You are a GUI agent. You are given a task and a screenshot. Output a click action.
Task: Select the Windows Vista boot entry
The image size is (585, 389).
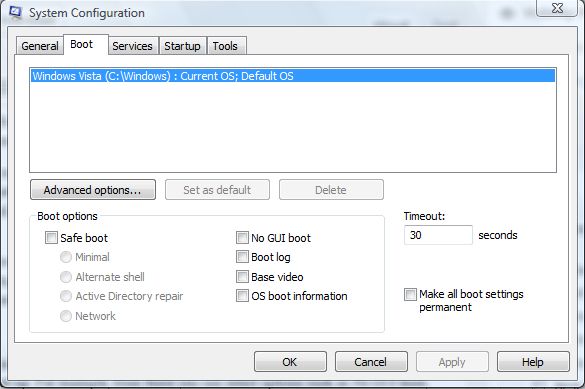pyautogui.click(x=292, y=76)
